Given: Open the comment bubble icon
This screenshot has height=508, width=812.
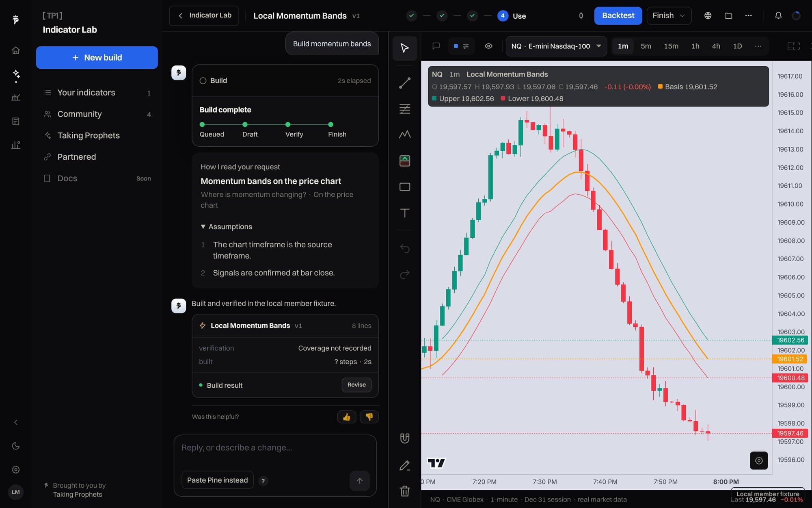Looking at the screenshot, I should coord(436,46).
